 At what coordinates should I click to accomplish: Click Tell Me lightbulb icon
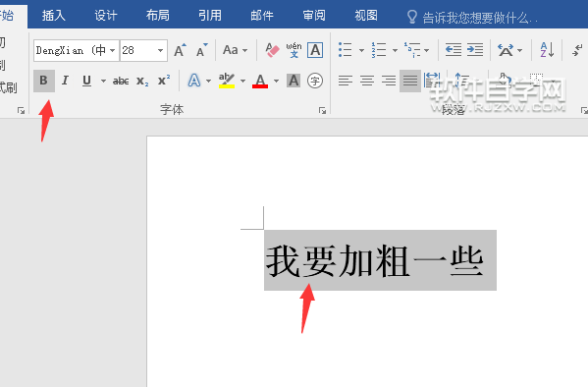[411, 17]
